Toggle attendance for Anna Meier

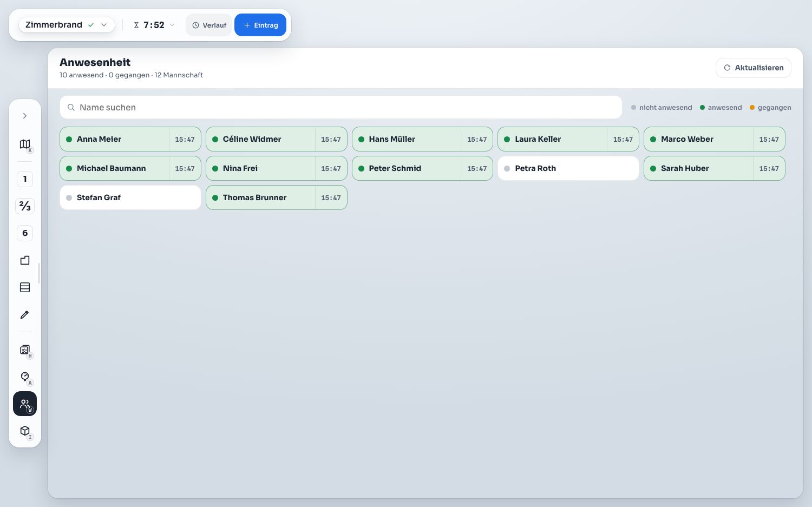pos(114,139)
